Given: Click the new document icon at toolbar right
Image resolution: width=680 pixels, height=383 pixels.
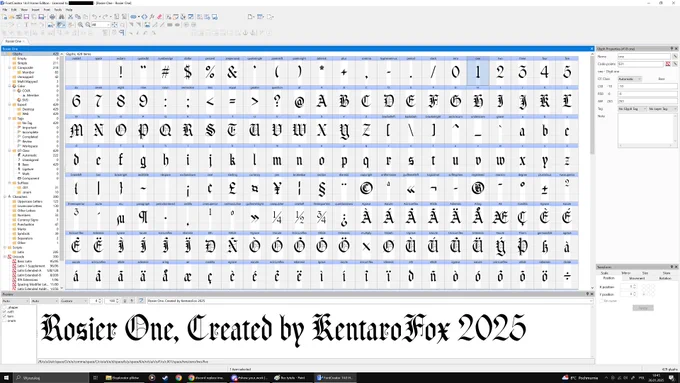Looking at the screenshot, I should click(251, 17).
